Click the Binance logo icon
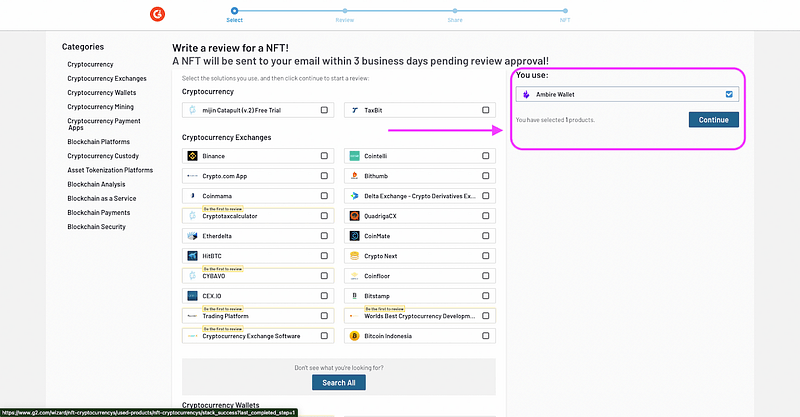Image resolution: width=800 pixels, height=417 pixels. (192, 156)
